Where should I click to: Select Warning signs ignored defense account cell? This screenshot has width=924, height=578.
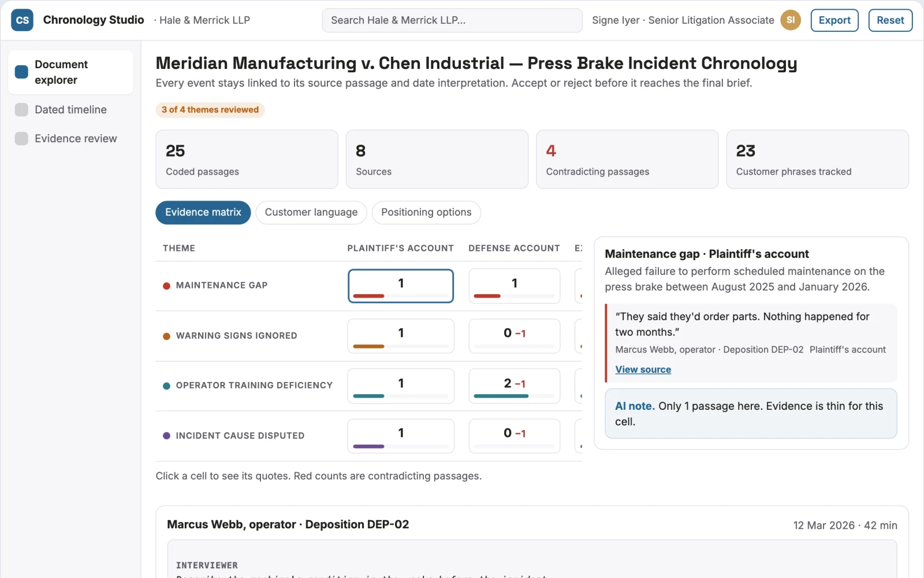tap(514, 336)
